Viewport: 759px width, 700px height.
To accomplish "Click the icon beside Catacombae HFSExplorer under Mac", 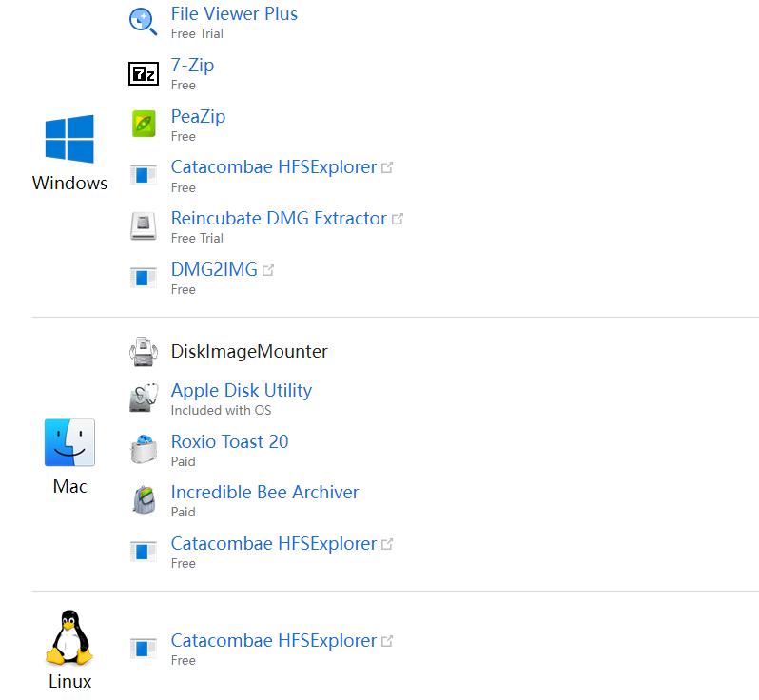I will [x=144, y=552].
